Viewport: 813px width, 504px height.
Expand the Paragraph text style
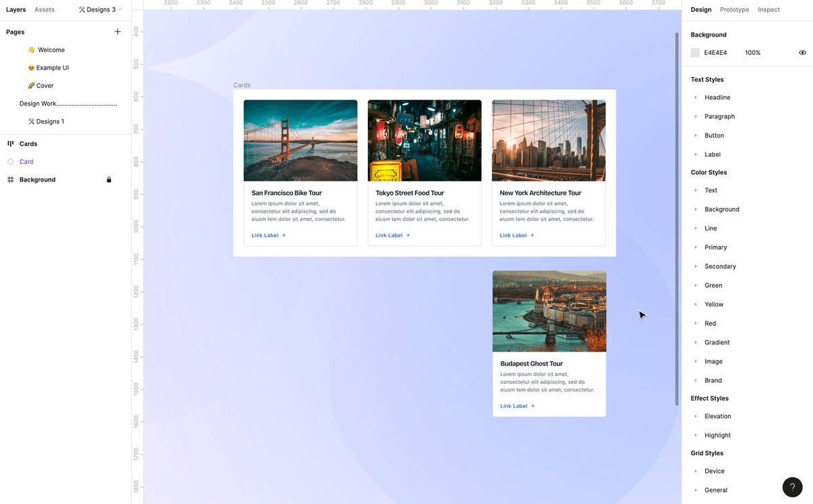coord(696,117)
